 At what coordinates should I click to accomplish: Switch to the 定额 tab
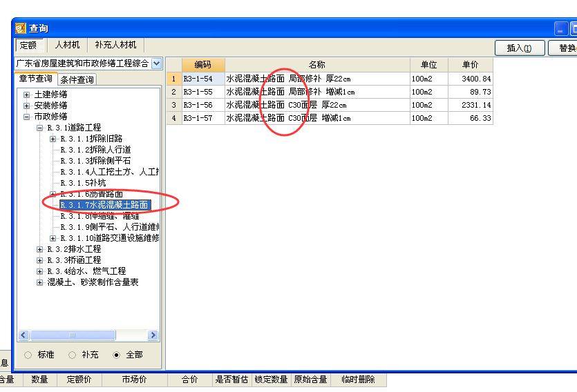click(x=29, y=45)
